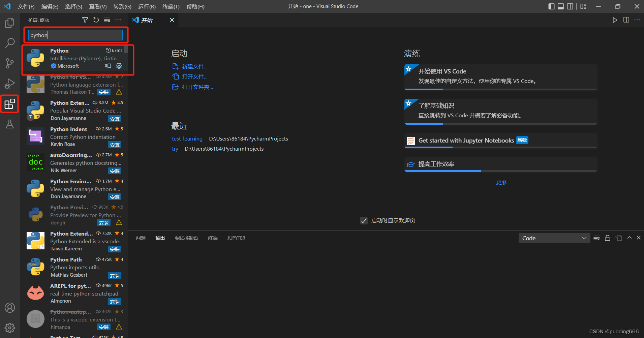644x338 pixels.
Task: Clear the output panel
Action: 596,238
